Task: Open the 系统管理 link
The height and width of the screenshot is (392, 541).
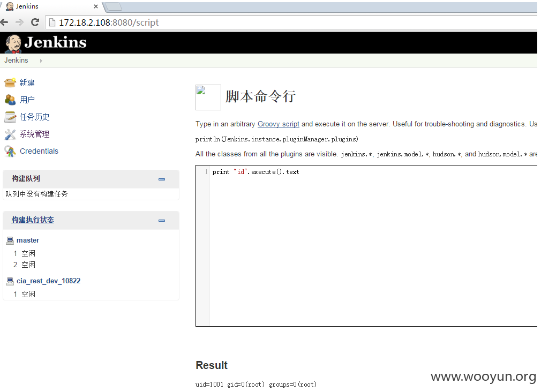Action: click(34, 134)
